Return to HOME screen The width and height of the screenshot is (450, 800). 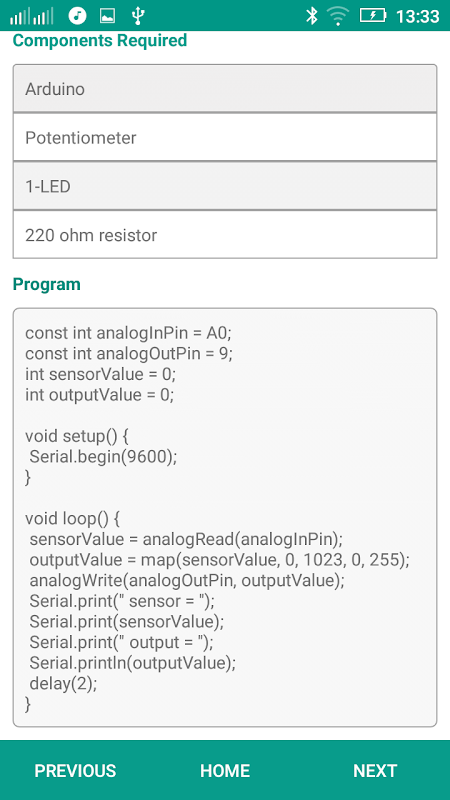click(x=225, y=770)
